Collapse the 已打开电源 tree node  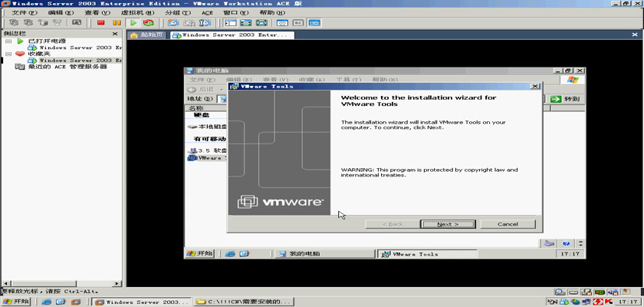tap(8, 41)
